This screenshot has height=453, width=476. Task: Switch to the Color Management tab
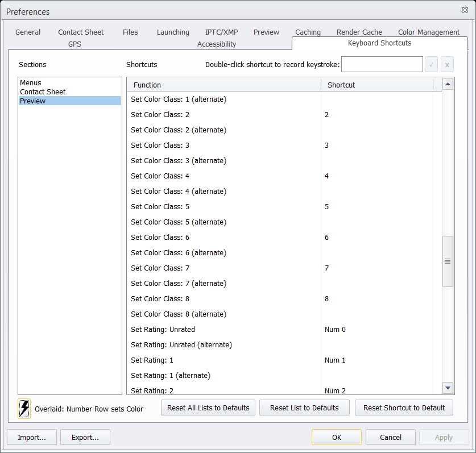click(428, 32)
